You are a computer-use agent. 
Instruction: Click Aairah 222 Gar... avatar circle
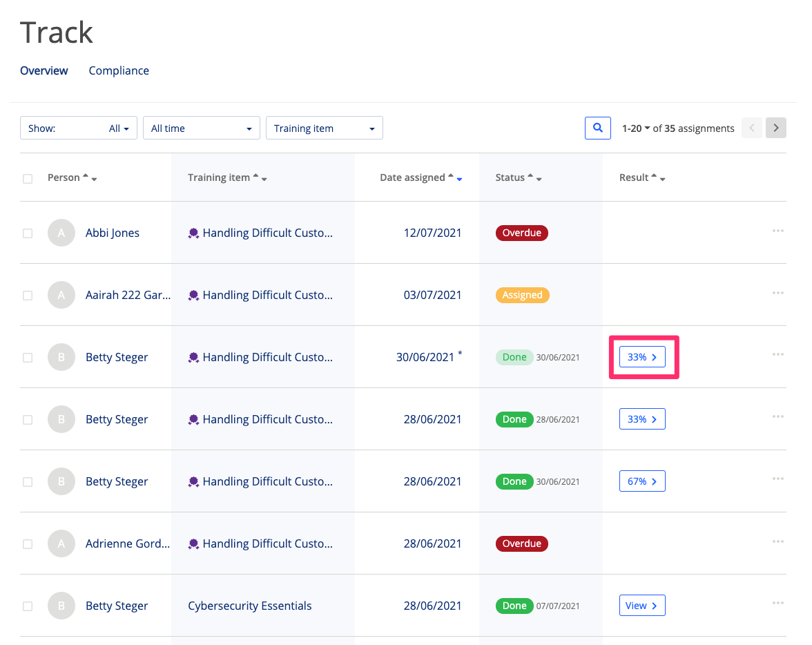(x=61, y=295)
